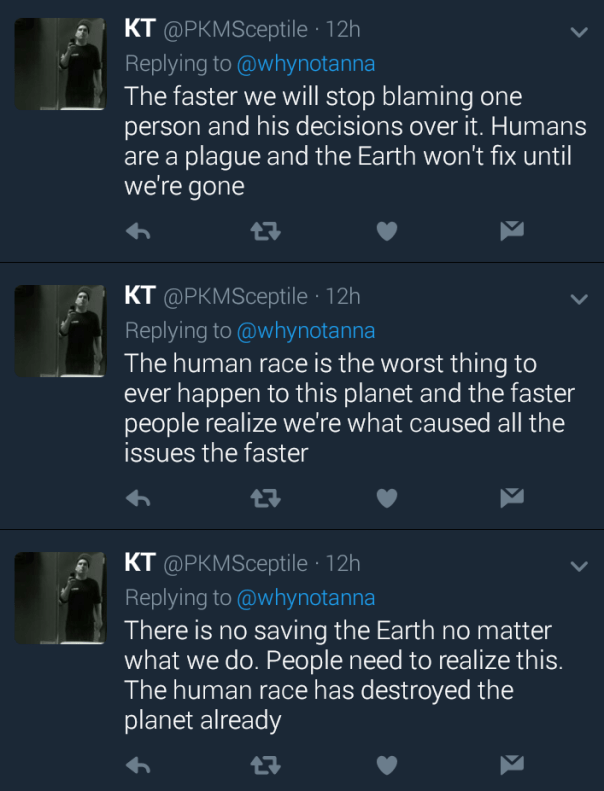The height and width of the screenshot is (791, 604).
Task: Like the 'no saving the Earth' tweet
Action: point(386,766)
